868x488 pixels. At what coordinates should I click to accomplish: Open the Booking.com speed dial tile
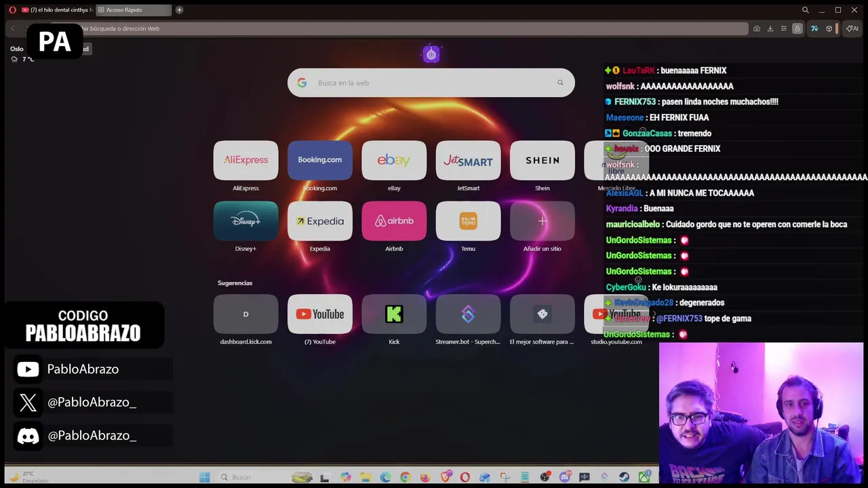tap(320, 160)
